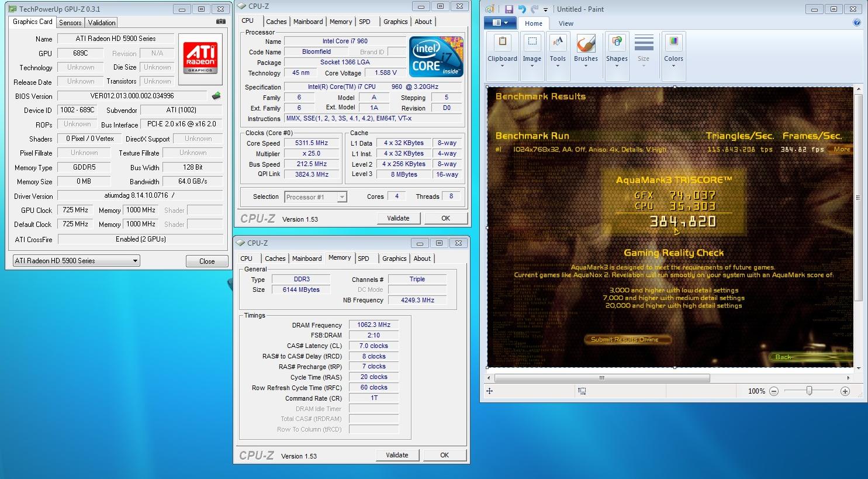Click the Paint zoom slider thumb
This screenshot has width=868, height=479.
809,391
